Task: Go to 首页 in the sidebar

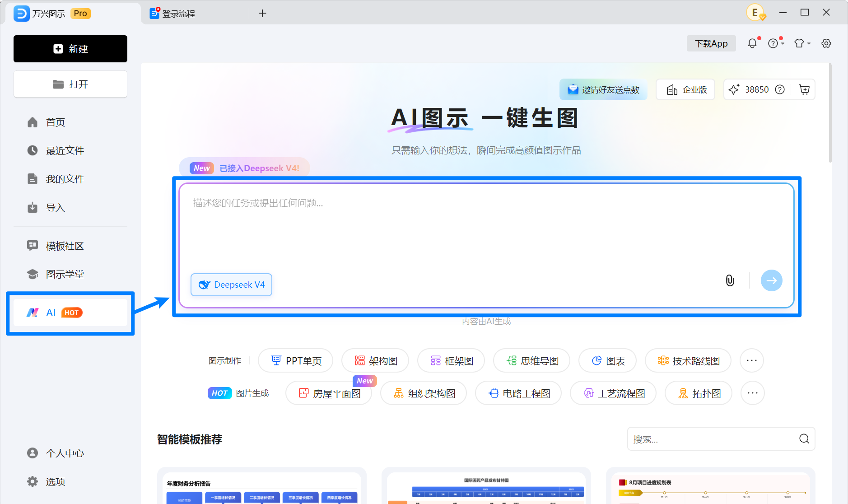Action: 70,122
